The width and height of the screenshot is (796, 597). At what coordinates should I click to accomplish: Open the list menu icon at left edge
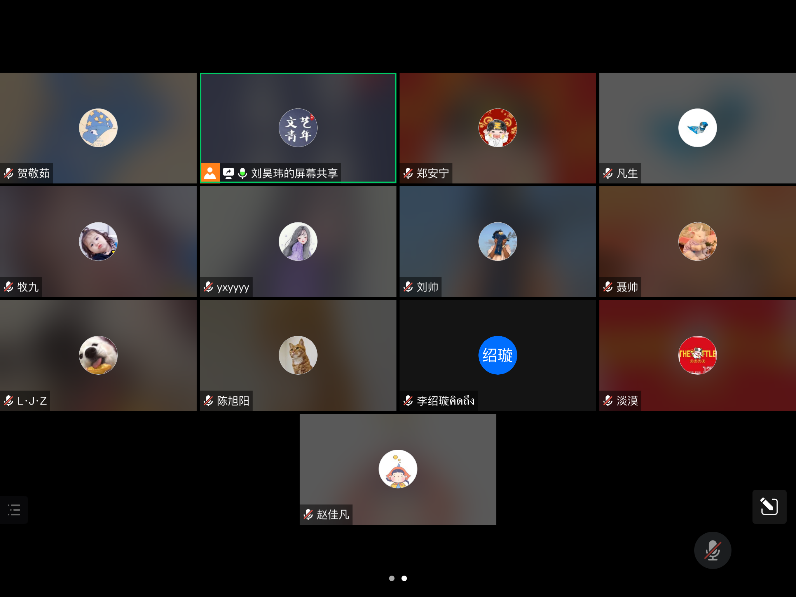14,509
